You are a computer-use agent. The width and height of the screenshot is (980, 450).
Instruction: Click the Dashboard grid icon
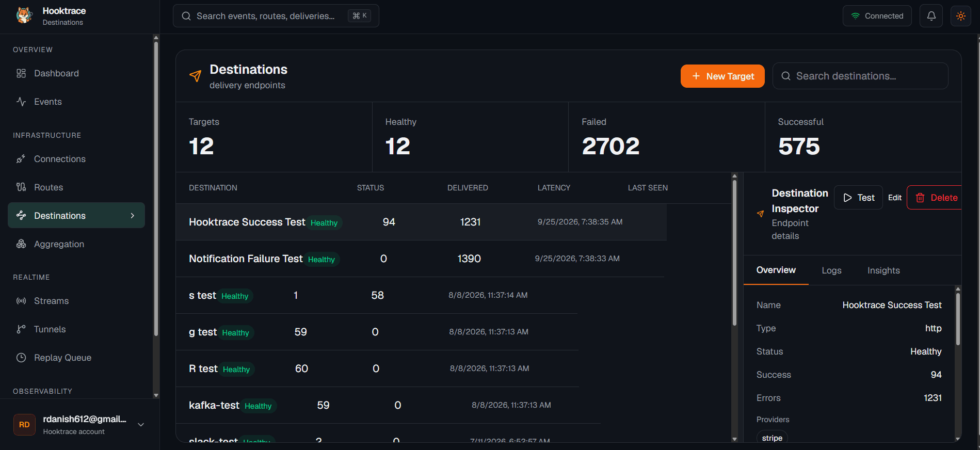[x=21, y=73]
